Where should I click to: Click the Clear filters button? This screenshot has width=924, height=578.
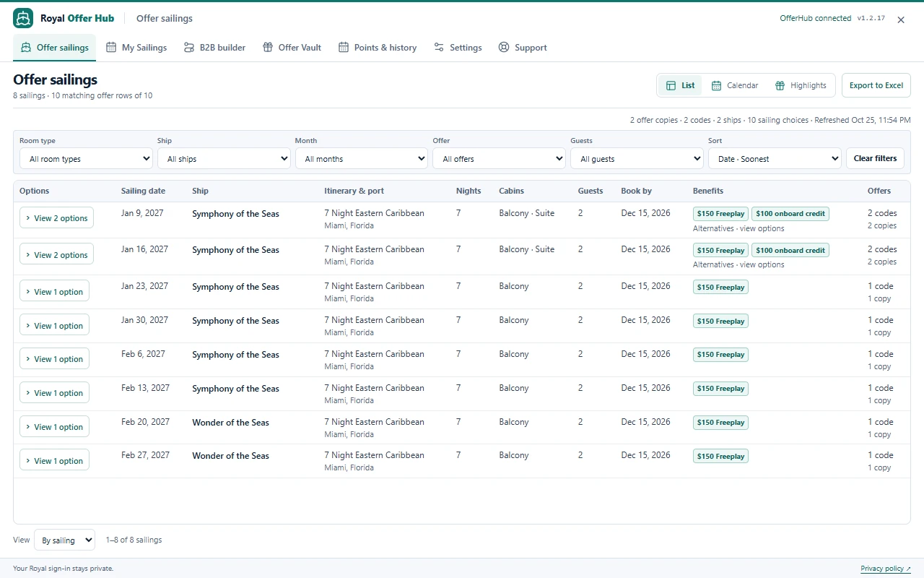click(x=875, y=158)
